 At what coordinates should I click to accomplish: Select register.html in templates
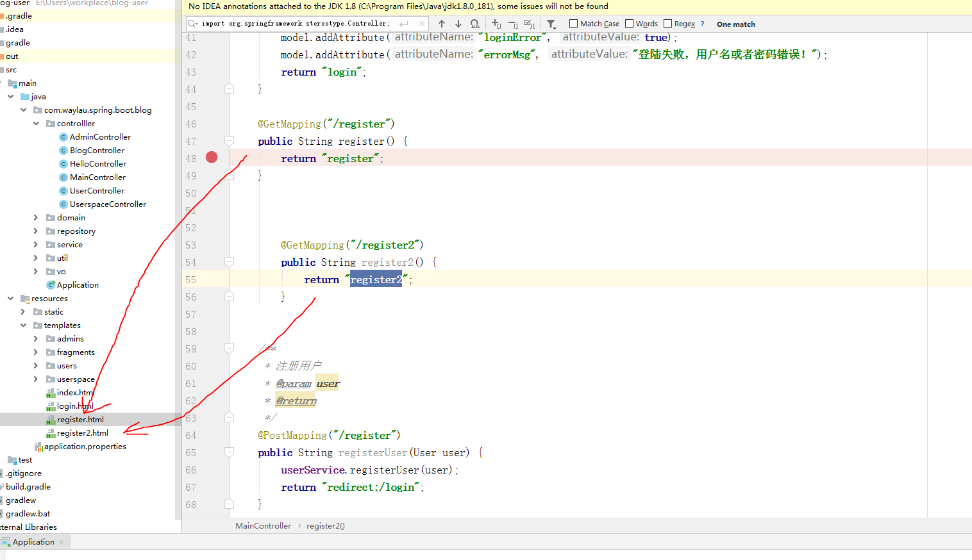coord(80,420)
